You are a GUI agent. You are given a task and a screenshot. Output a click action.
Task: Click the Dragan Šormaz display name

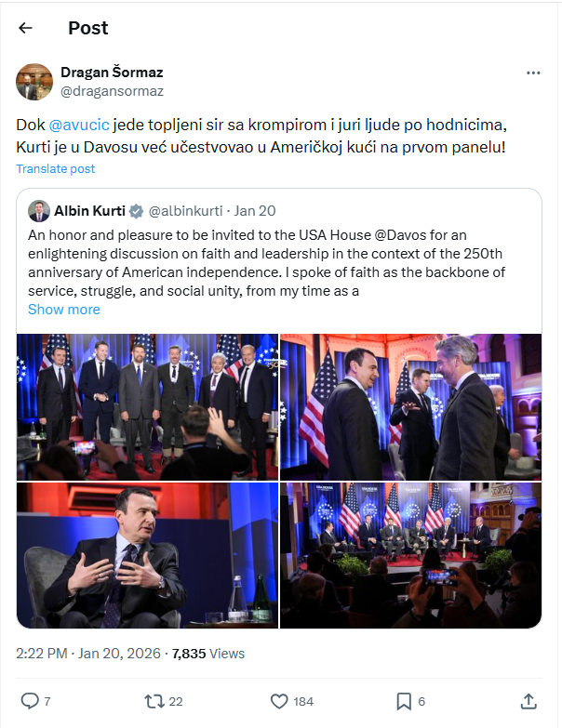[112, 73]
